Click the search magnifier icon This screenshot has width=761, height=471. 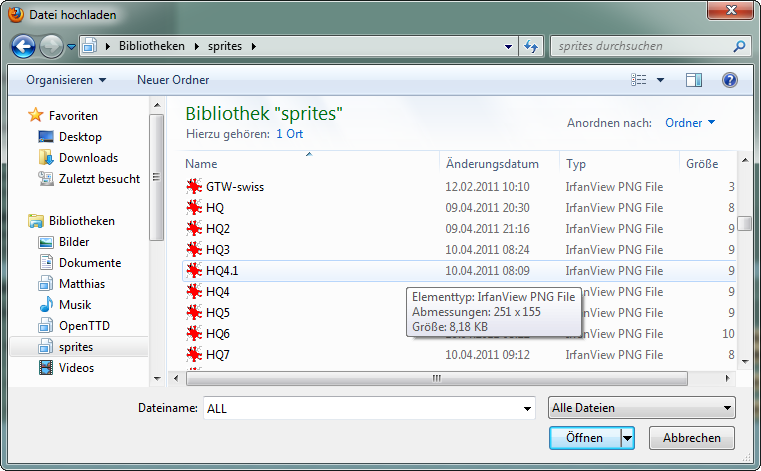(739, 46)
